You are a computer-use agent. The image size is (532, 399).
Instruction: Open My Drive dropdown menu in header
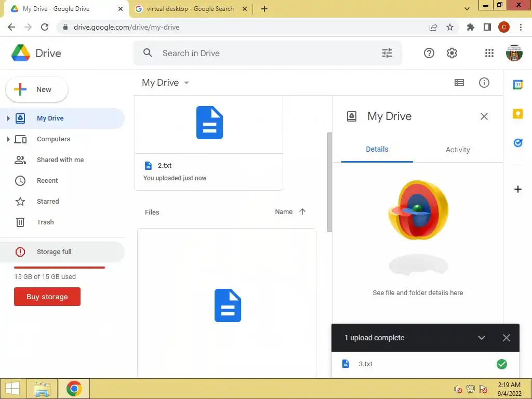[x=166, y=83]
